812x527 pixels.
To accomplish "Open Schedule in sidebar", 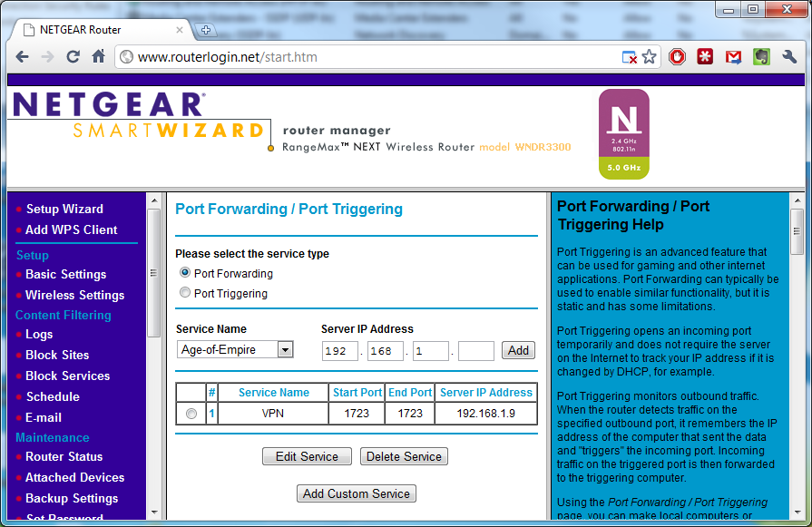I will [53, 396].
